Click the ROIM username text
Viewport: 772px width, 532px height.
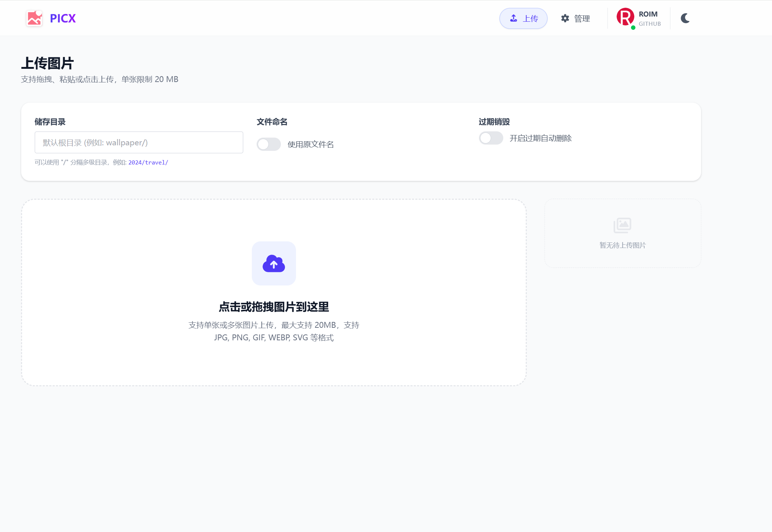648,14
